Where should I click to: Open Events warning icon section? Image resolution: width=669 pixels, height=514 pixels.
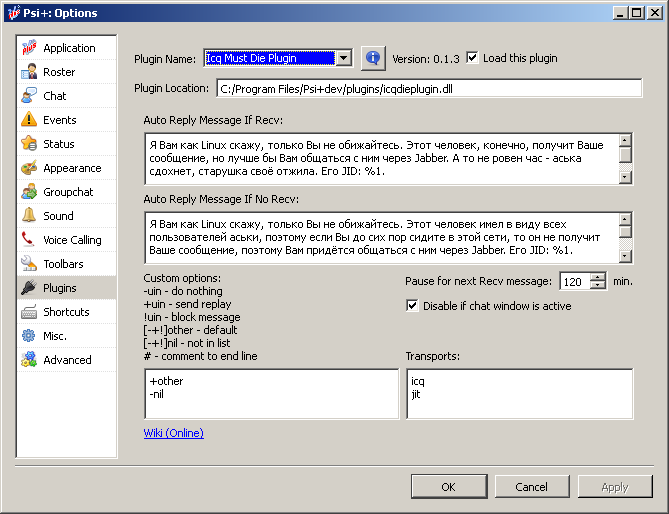click(29, 120)
